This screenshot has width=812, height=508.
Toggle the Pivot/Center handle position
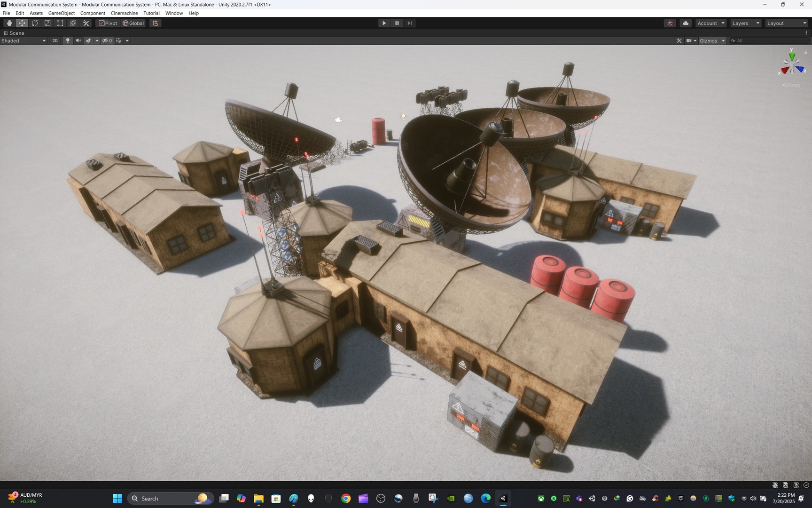pos(108,23)
